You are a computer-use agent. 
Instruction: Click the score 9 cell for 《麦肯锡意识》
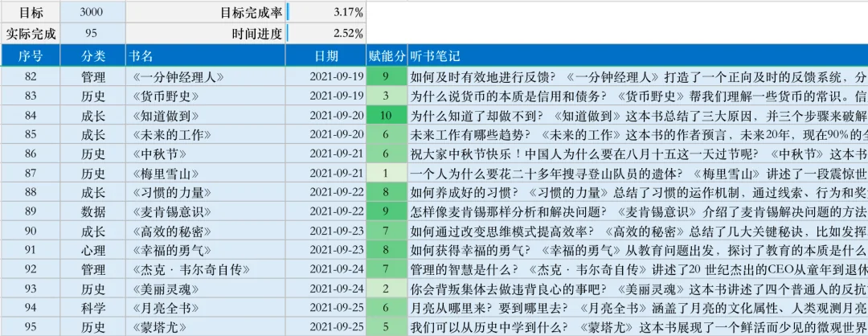(387, 211)
